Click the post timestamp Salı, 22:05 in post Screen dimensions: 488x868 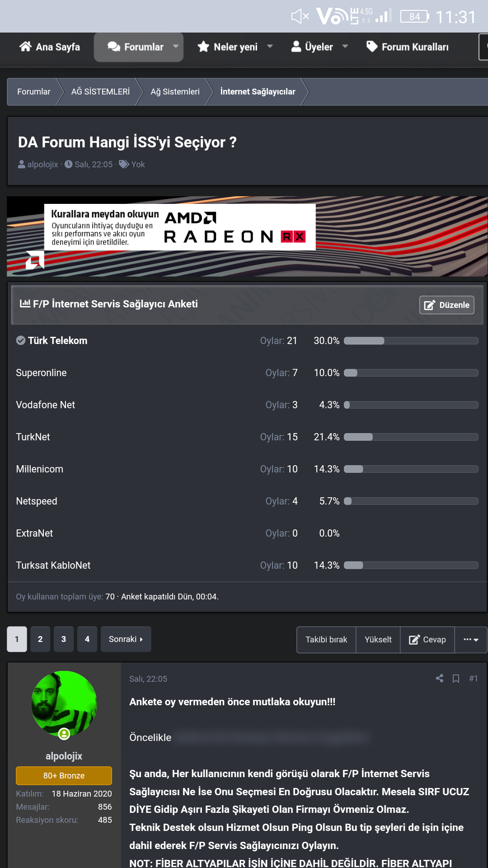point(148,679)
